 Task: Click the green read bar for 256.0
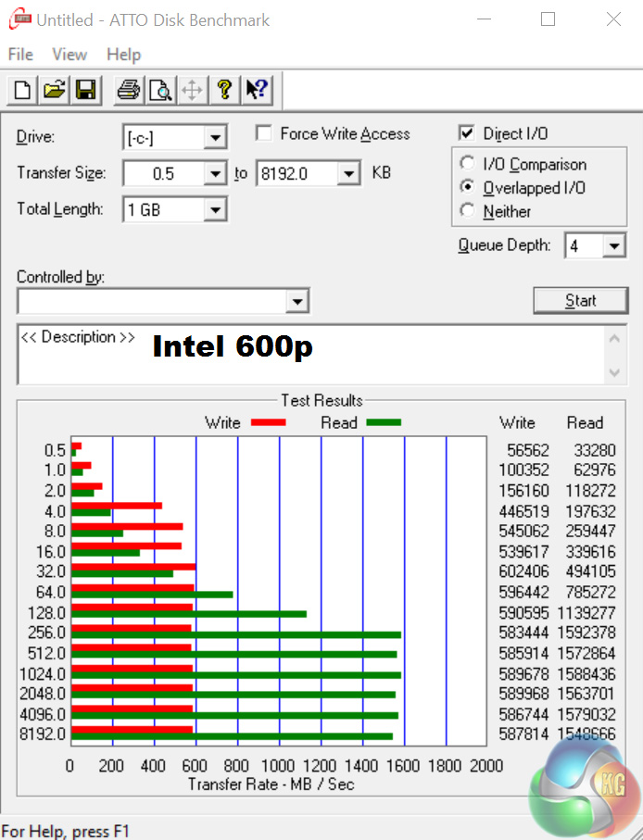[x=236, y=634]
